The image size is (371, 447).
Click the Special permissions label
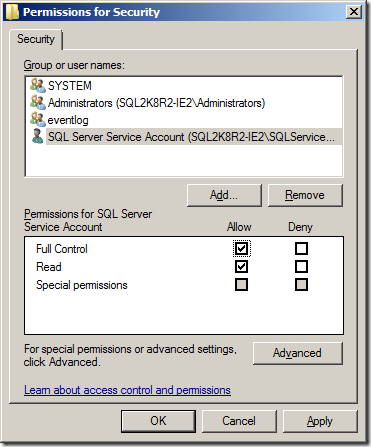point(82,285)
